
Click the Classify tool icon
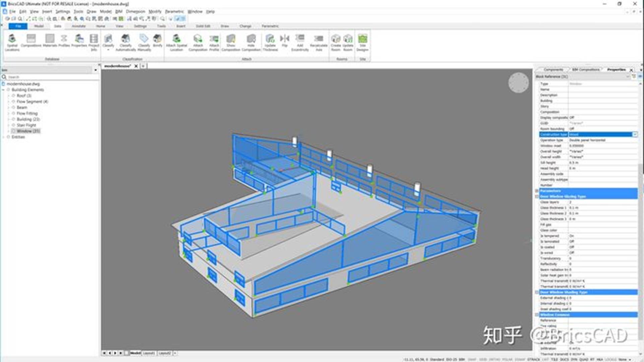point(108,42)
